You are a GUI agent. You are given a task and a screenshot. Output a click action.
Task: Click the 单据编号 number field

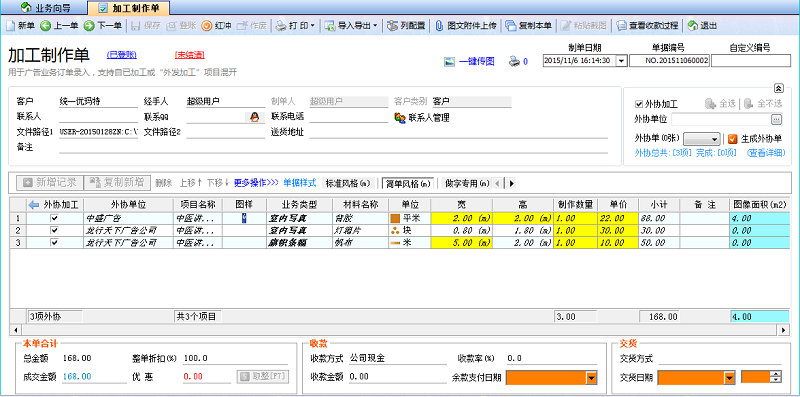(x=669, y=61)
